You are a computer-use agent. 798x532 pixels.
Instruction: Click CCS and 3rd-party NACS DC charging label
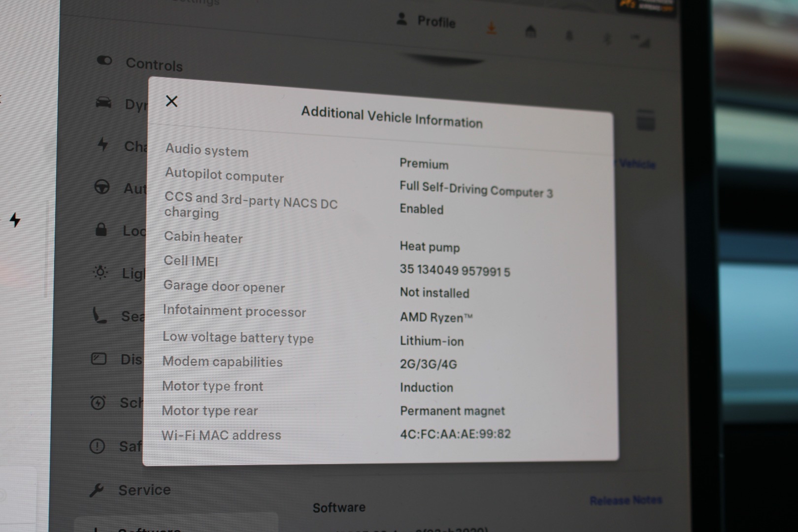[251, 205]
